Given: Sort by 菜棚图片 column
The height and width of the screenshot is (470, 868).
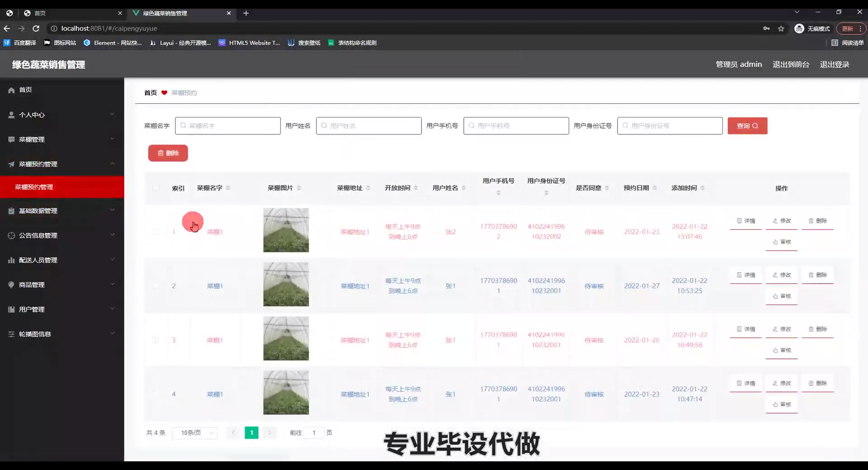Looking at the screenshot, I should (x=299, y=188).
